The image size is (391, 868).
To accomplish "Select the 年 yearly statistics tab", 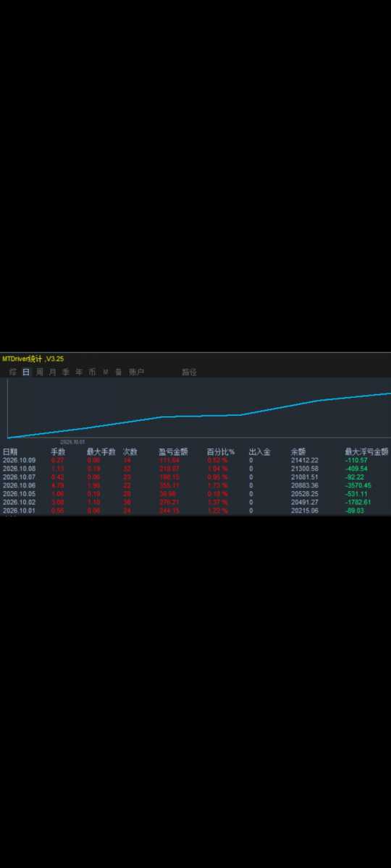I will point(78,372).
